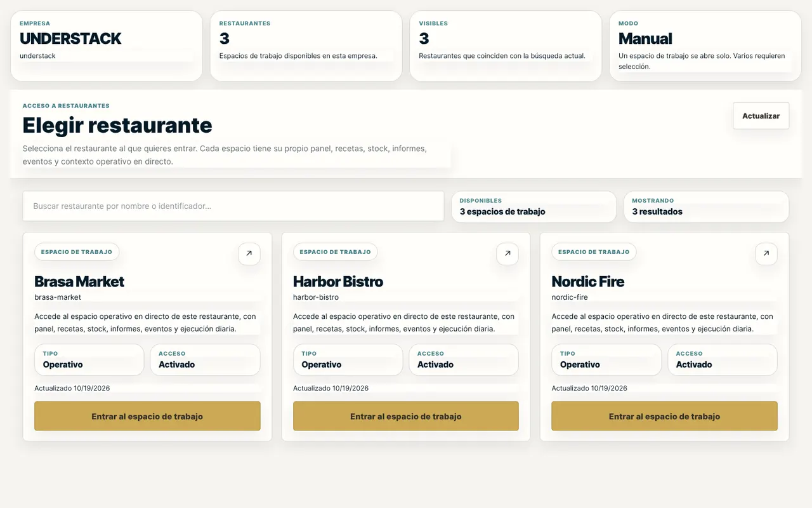This screenshot has height=508, width=812.
Task: Open Harbor Bistro via arrow icon
Action: coord(507,253)
